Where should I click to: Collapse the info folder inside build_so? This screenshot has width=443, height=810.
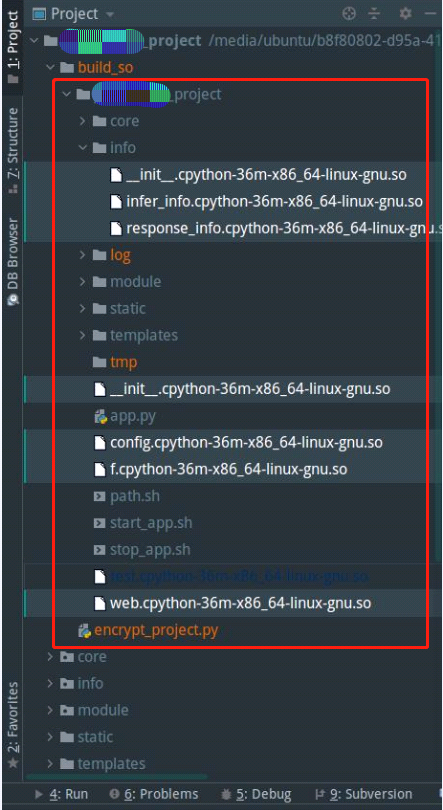coord(82,148)
